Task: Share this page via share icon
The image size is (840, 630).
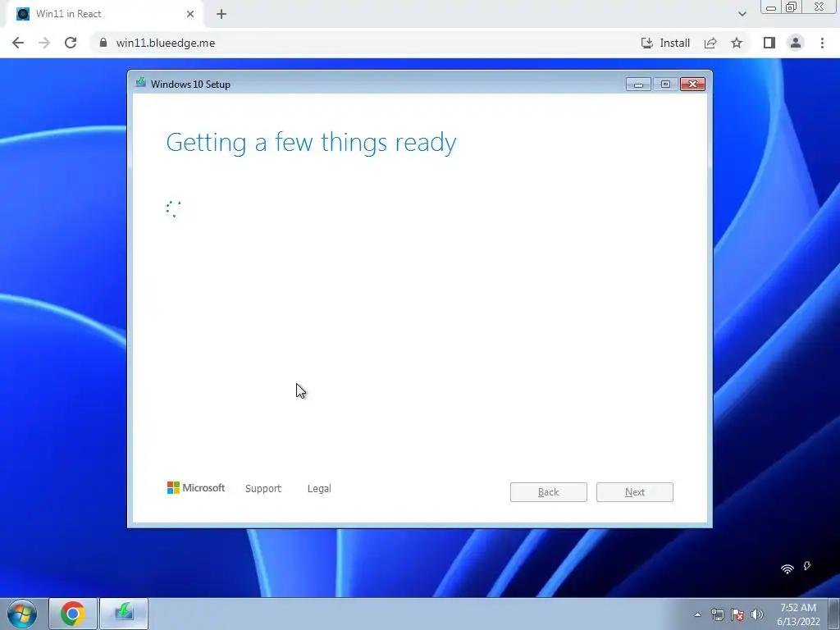Action: (x=710, y=43)
